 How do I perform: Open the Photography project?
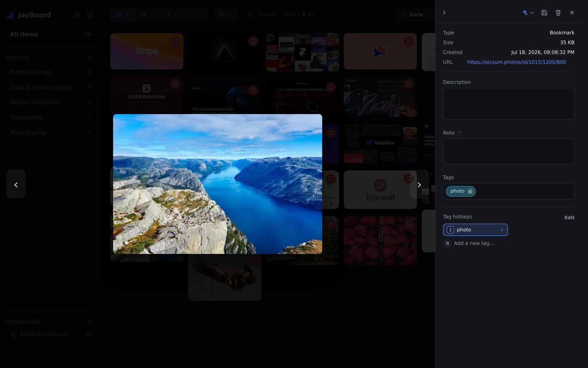[x=50, y=132]
